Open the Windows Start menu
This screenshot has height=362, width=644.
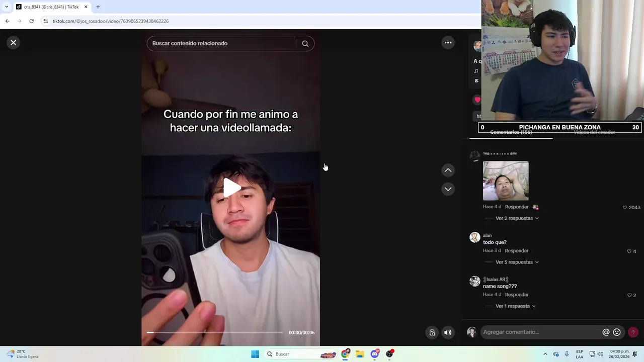pyautogui.click(x=255, y=354)
